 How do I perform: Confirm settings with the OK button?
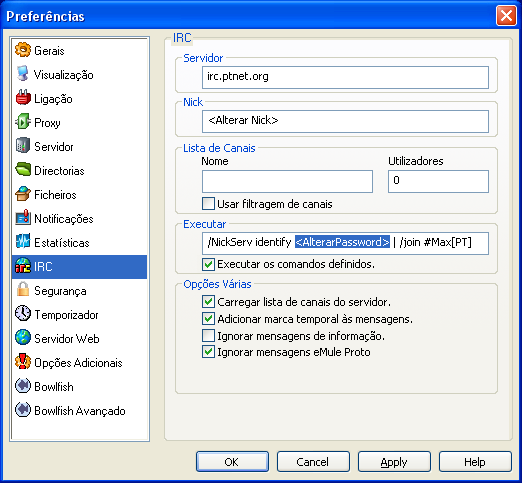232,462
